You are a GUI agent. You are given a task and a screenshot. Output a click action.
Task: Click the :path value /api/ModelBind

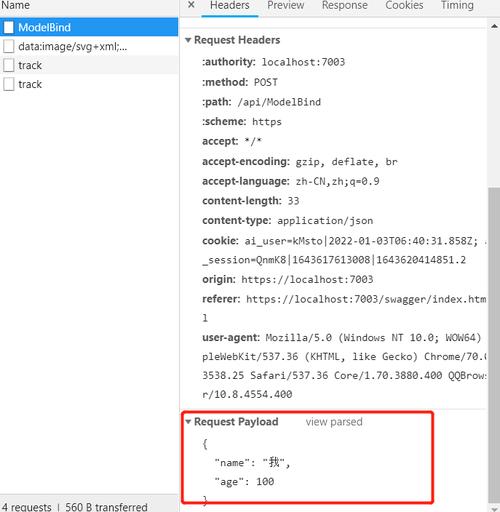(279, 102)
